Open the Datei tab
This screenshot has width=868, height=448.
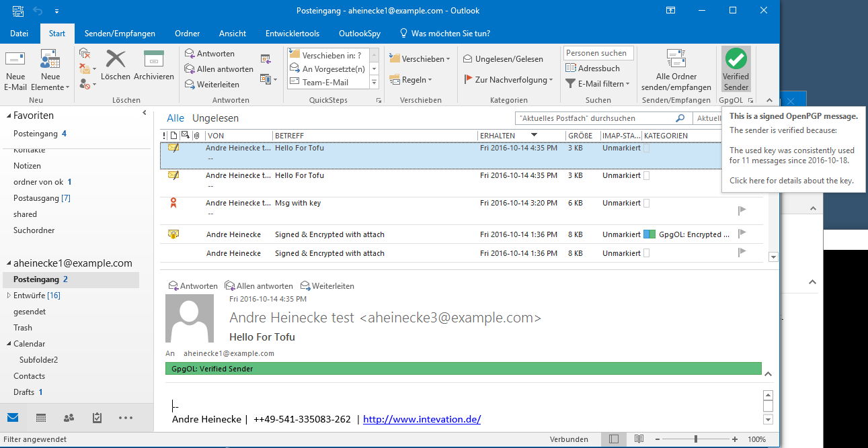point(19,34)
